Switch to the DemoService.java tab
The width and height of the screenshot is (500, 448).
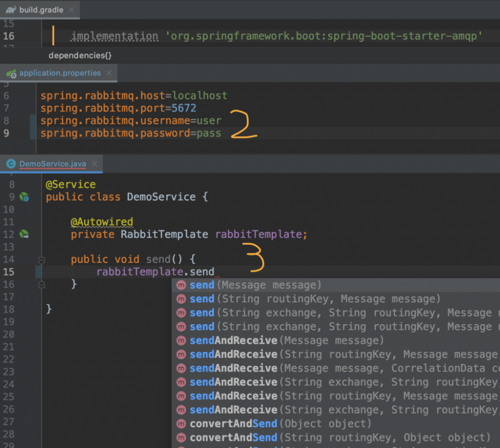[52, 164]
